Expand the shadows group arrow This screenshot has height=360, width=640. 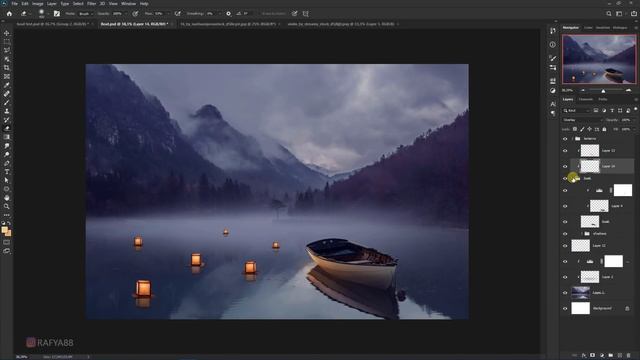coord(582,234)
